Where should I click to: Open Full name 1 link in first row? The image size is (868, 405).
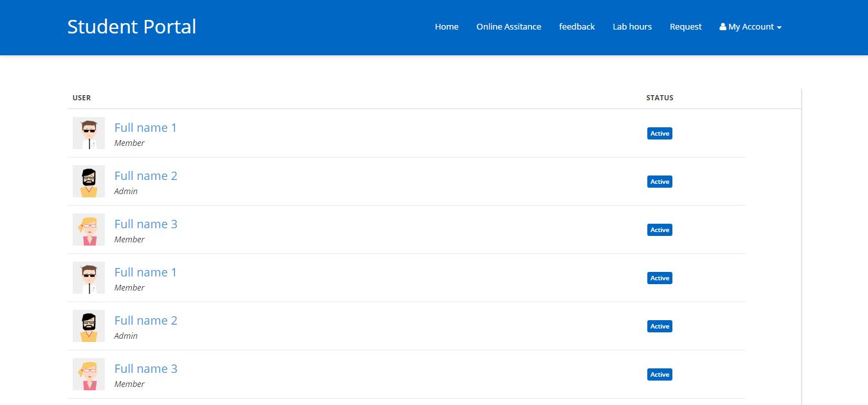[x=145, y=128]
